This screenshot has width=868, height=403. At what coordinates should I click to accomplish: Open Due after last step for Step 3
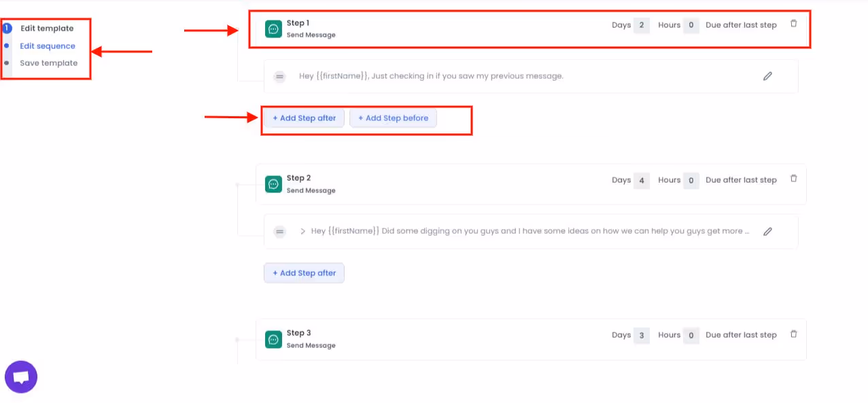(741, 334)
